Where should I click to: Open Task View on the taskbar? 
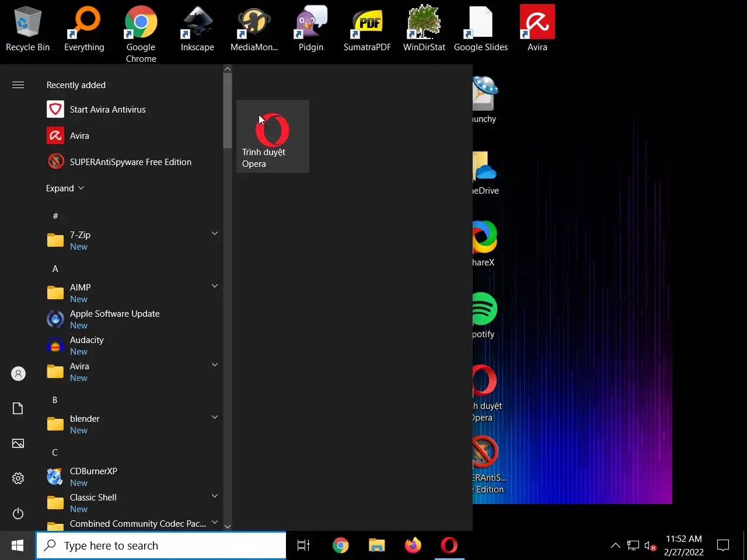click(304, 545)
